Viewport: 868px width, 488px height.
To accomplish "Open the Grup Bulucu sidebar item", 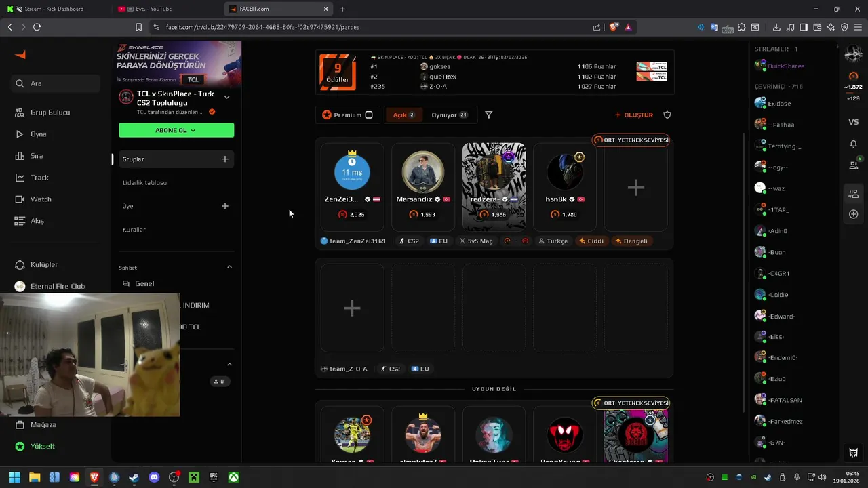I will (x=43, y=113).
